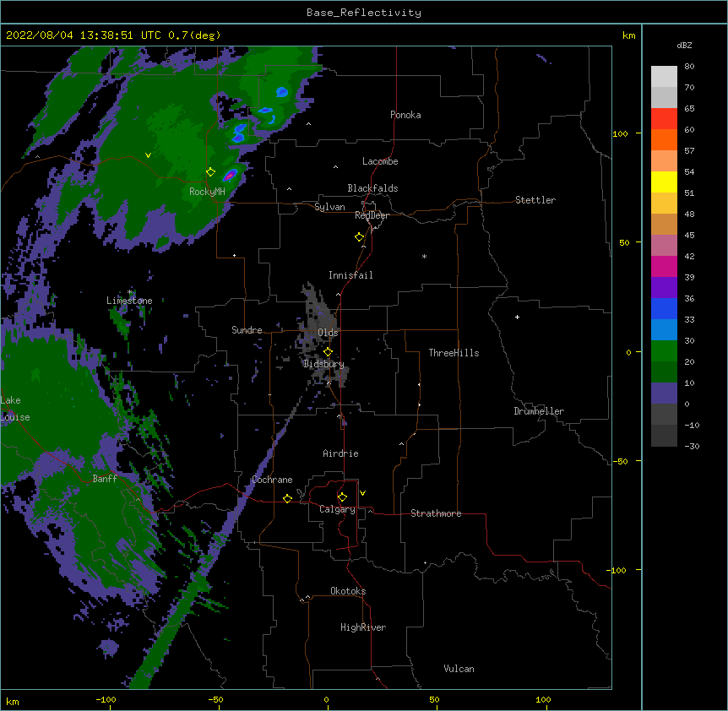Click the 100 tick label on right axis

(x=620, y=133)
